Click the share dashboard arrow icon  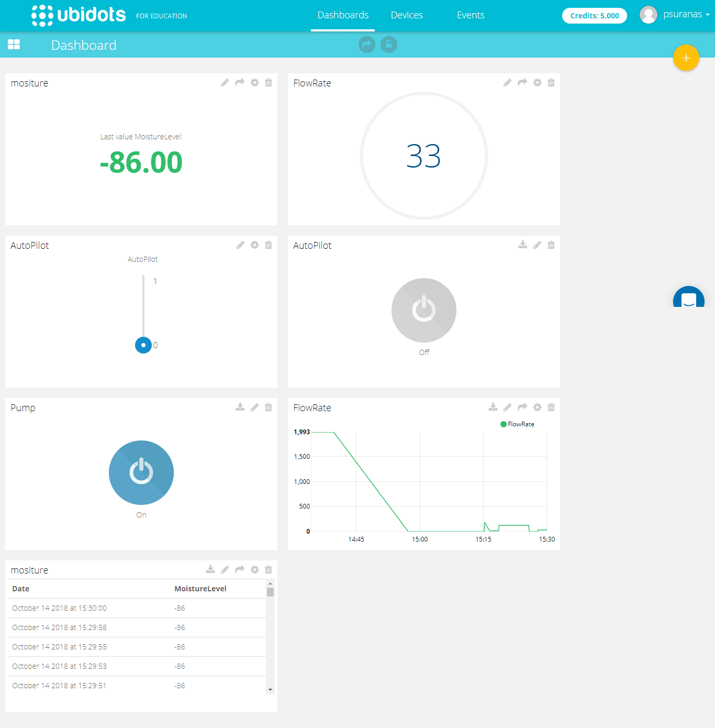(x=367, y=45)
